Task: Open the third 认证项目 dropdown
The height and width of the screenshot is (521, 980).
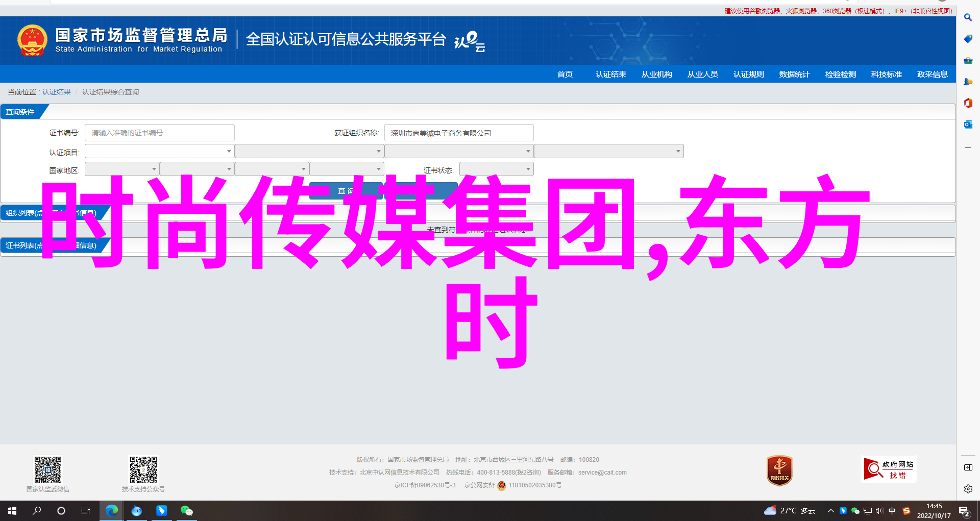Action: click(x=459, y=151)
